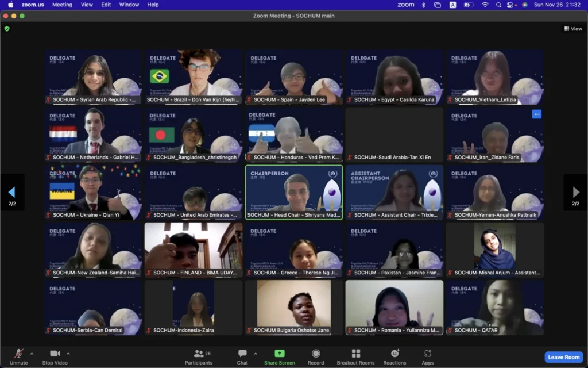This screenshot has width=588, height=368.
Task: Open the Window menu
Action: (129, 5)
